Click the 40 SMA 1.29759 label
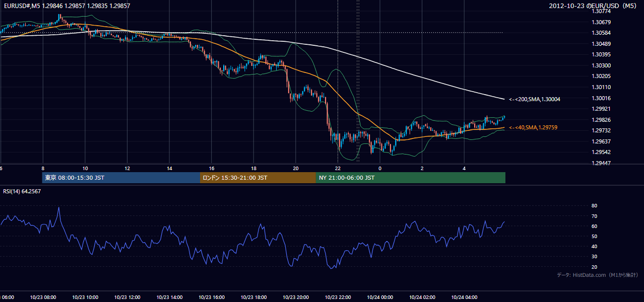Image resolution: width=644 pixels, height=302 pixels. tap(533, 128)
